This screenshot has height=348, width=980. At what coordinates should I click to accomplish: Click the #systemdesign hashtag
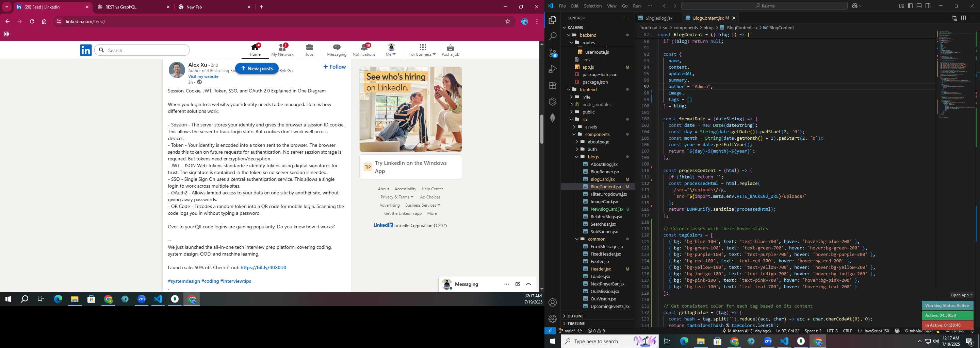(x=184, y=281)
